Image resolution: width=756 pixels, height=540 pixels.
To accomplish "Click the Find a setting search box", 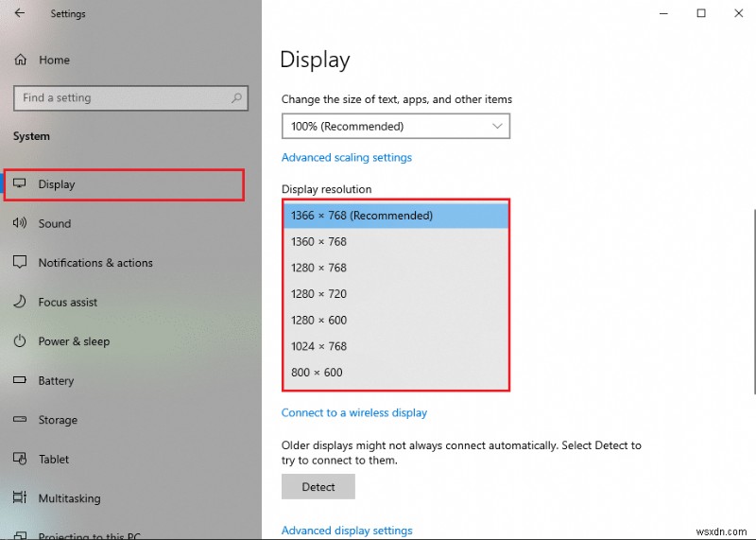I will tap(123, 97).
